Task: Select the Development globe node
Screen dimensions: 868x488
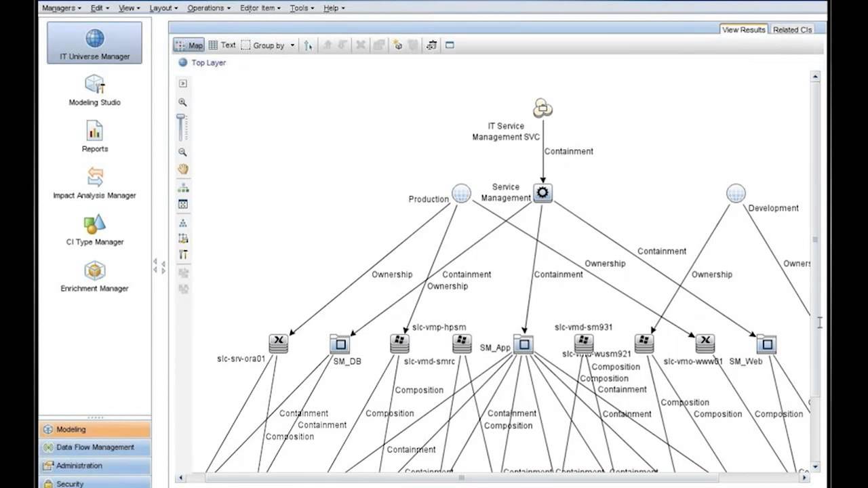Action: 736,194
